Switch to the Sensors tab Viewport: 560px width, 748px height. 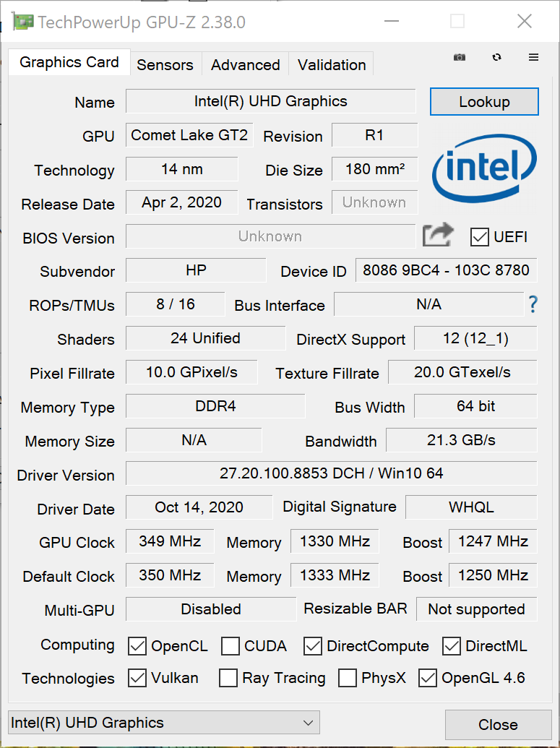[x=165, y=65]
